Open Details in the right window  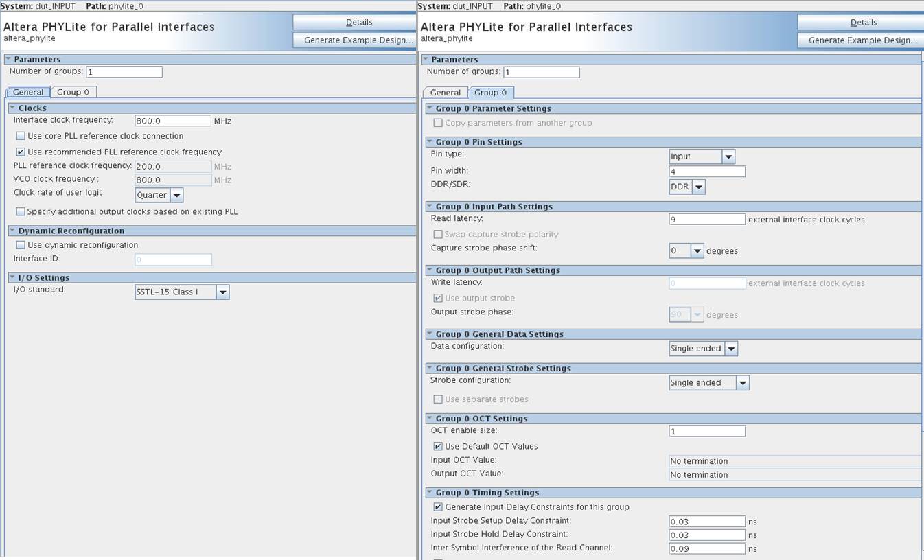coord(859,22)
